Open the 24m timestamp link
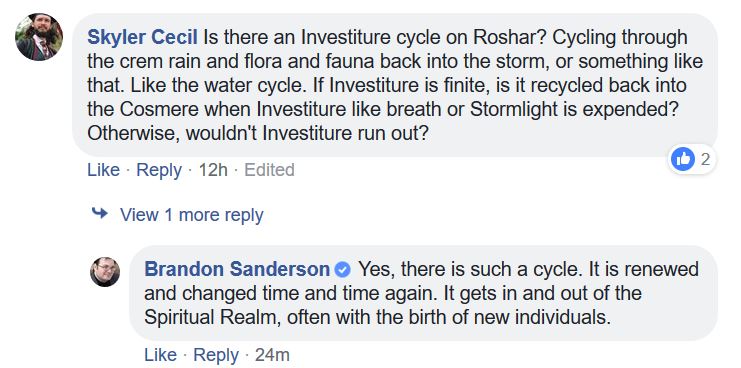This screenshot has width=741, height=368. [x=272, y=355]
